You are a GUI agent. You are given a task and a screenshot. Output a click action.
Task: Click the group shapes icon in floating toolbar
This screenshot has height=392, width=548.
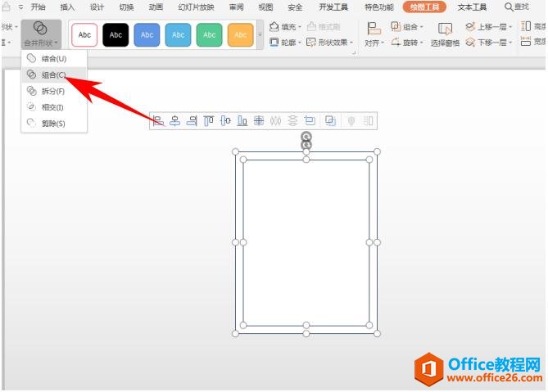(330, 121)
